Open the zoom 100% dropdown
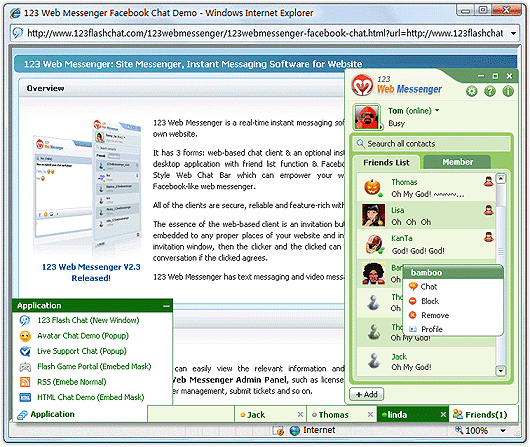The width and height of the screenshot is (530, 447). click(x=503, y=430)
